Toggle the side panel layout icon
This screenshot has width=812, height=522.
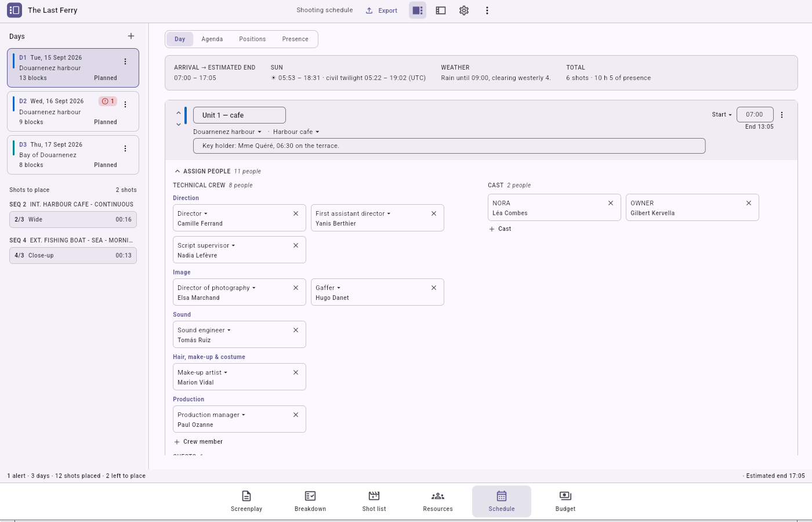click(441, 10)
